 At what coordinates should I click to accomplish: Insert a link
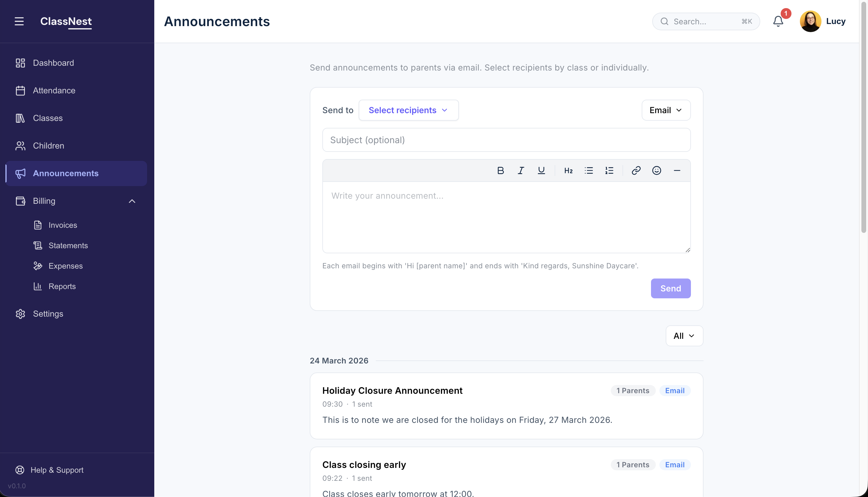(636, 171)
